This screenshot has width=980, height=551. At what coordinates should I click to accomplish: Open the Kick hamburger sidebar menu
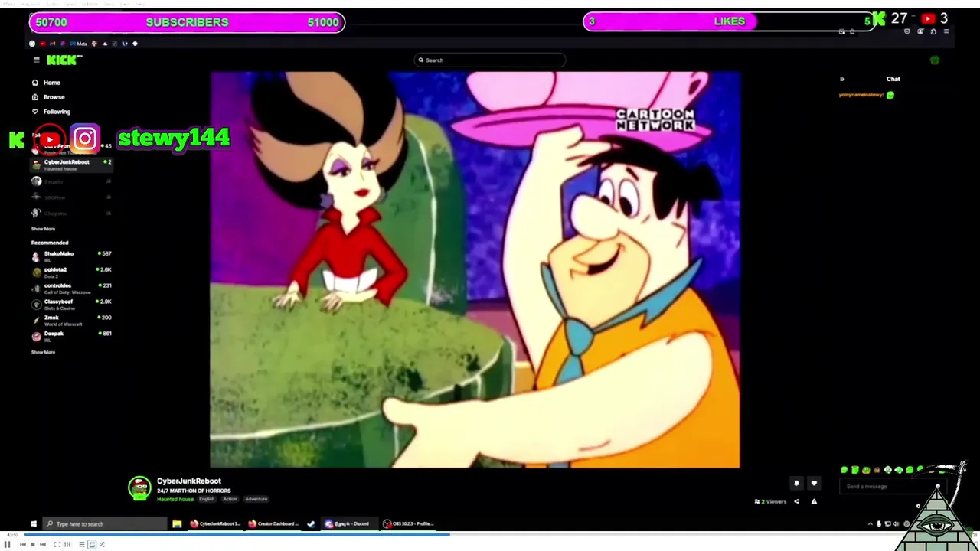[x=36, y=60]
